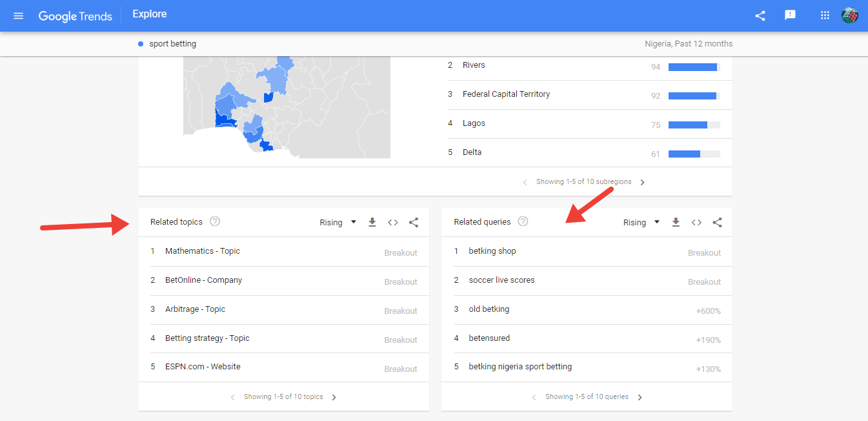Click the Rivers interest bar

pos(694,67)
